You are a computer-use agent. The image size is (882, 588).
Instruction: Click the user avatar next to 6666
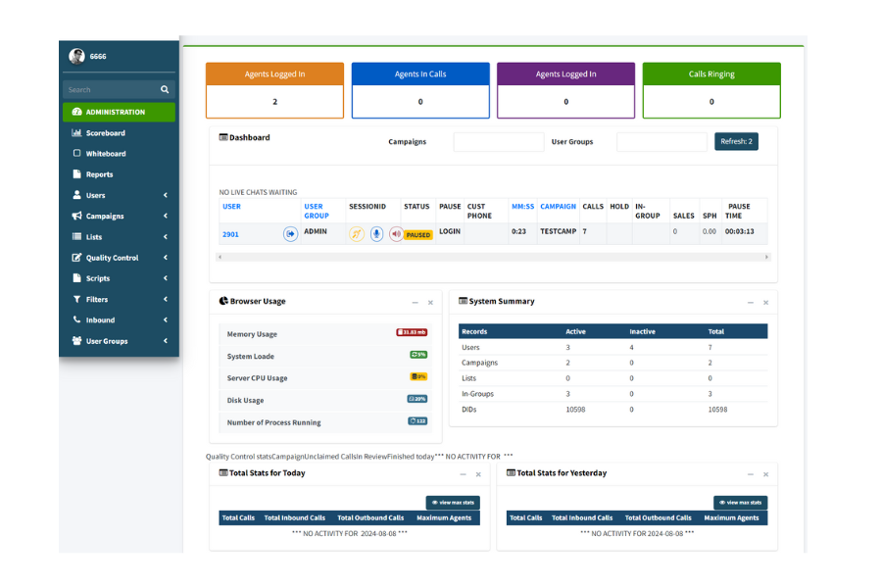coord(76,56)
